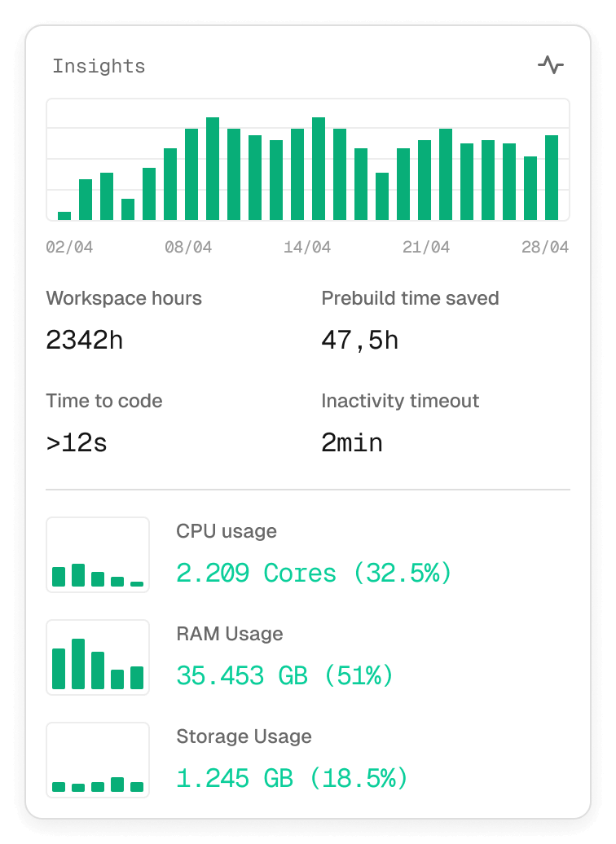Viewport: 616px width, 844px height.
Task: Click the 2.209 Cores CPU reading
Action: tap(314, 573)
